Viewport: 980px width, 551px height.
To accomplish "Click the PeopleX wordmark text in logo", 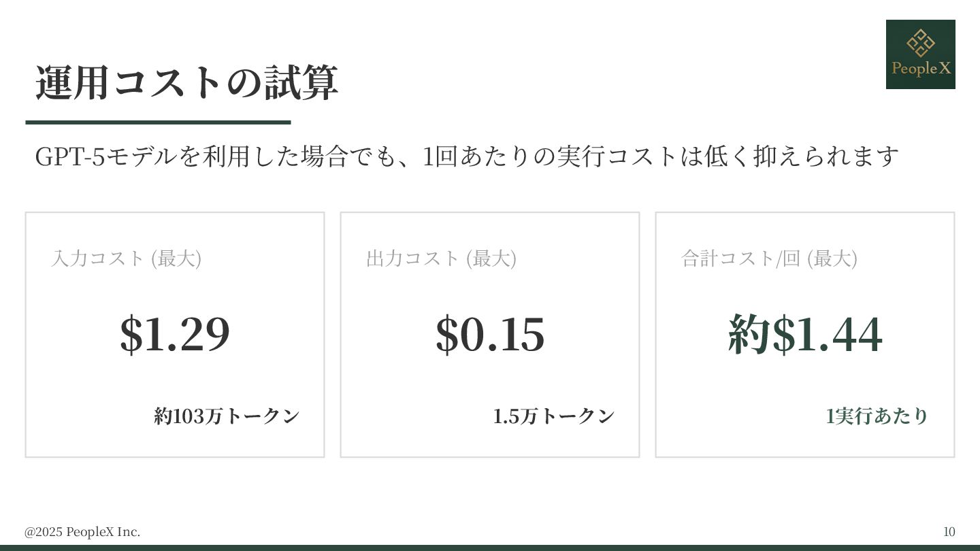I will pos(921,69).
